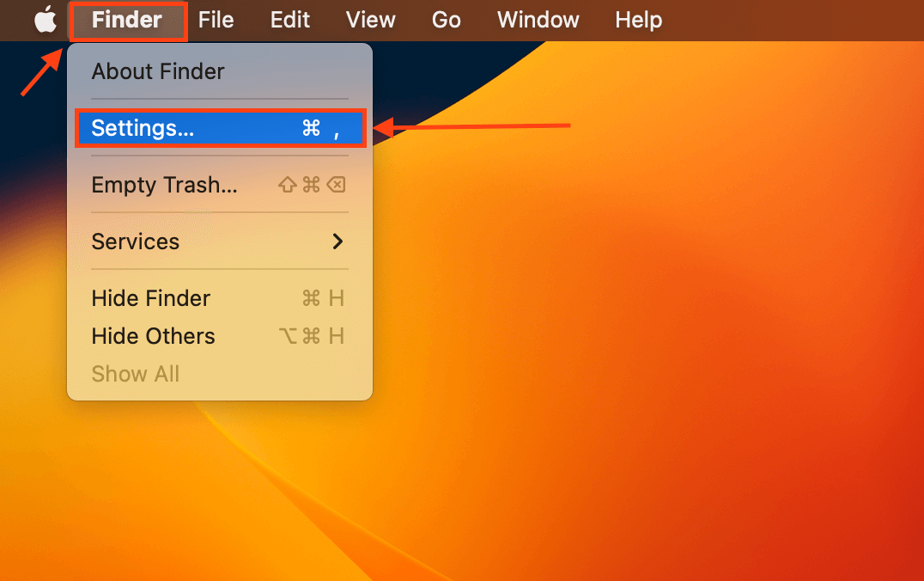
Task: Select Settings… in the Finder menu
Action: tap(220, 128)
